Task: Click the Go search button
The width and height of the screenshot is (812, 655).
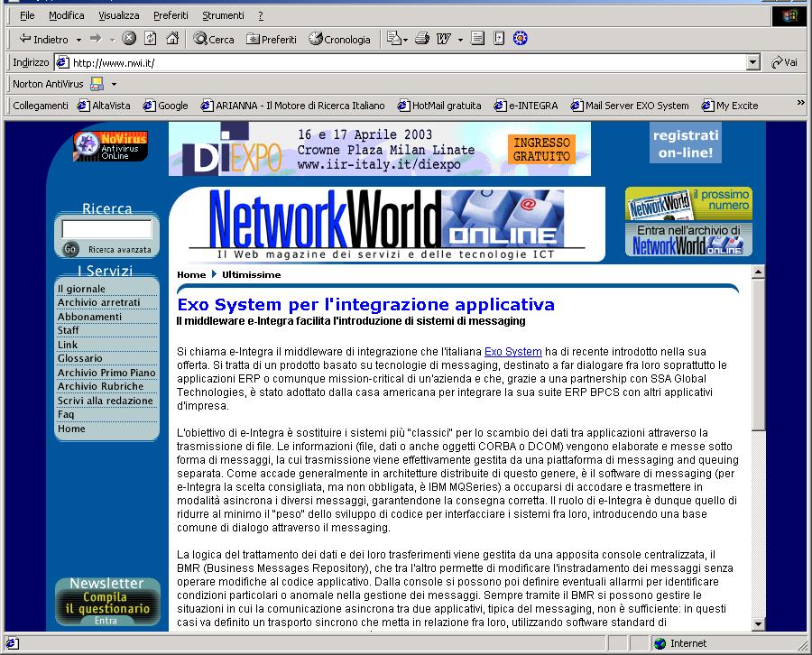Action: (69, 249)
